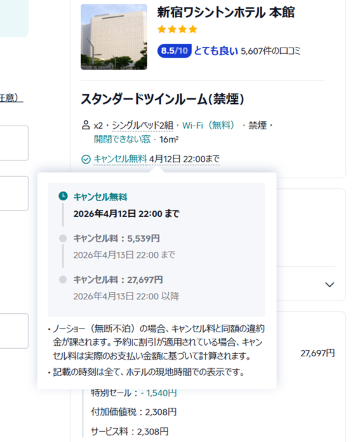Screen dimensions: 360x442
Task: Click the キャンセル料：27,697円 fee entry
Action: coord(118,280)
